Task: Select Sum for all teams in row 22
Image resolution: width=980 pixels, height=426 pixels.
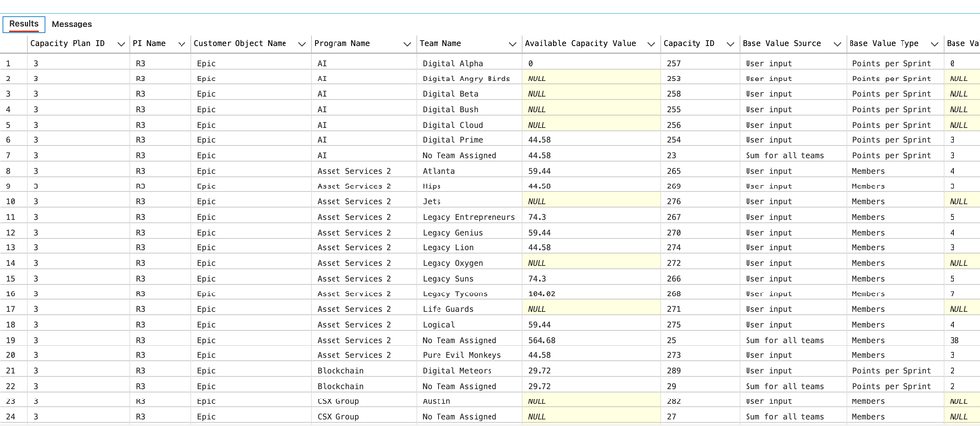Action: 794,386
